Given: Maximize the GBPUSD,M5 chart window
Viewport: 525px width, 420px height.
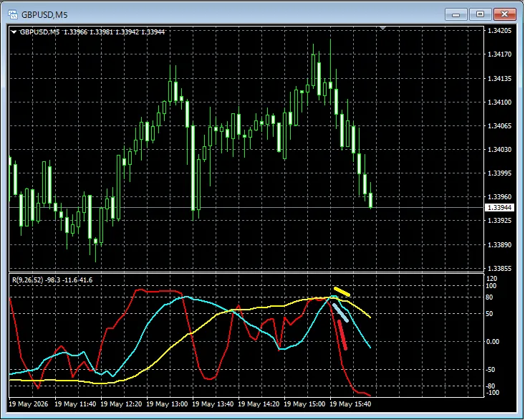Looking at the screenshot, I should (x=480, y=14).
